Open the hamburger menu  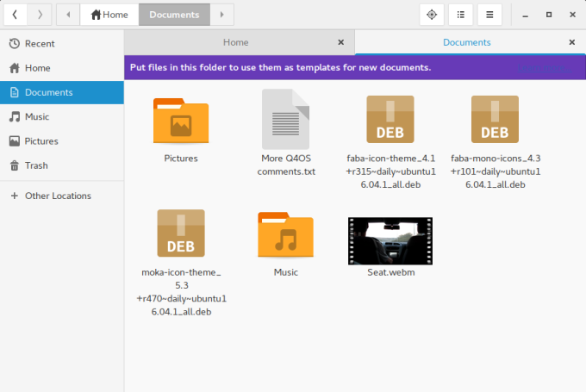[489, 15]
